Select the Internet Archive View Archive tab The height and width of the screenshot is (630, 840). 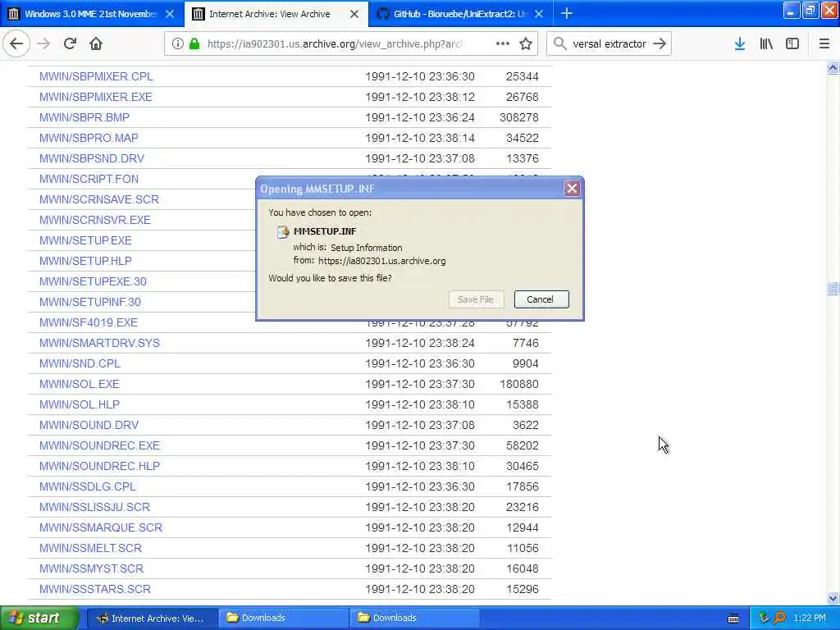(x=276, y=14)
